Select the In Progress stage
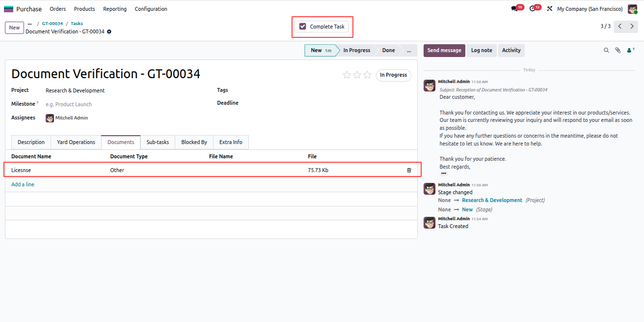The height and width of the screenshot is (322, 644). (x=356, y=50)
